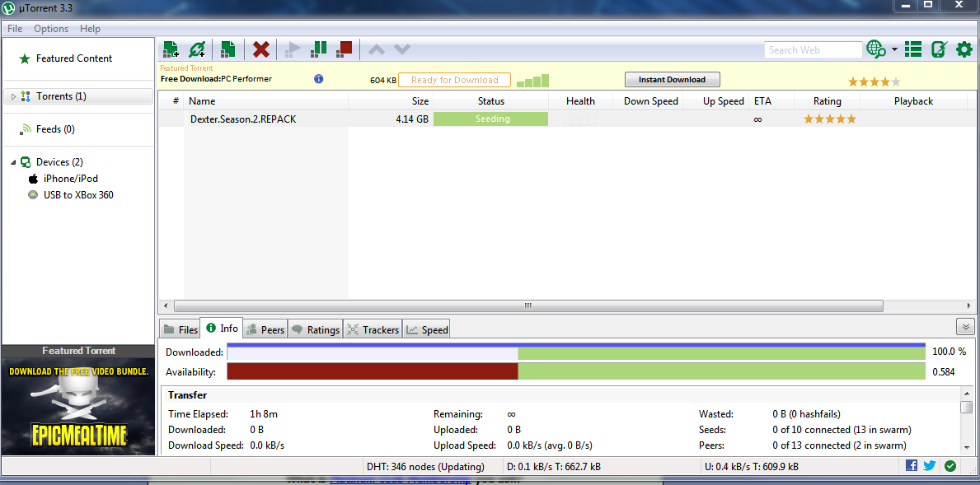Screen dimensions: 980x485
Task: Rate featured torrent with stars
Action: (874, 82)
